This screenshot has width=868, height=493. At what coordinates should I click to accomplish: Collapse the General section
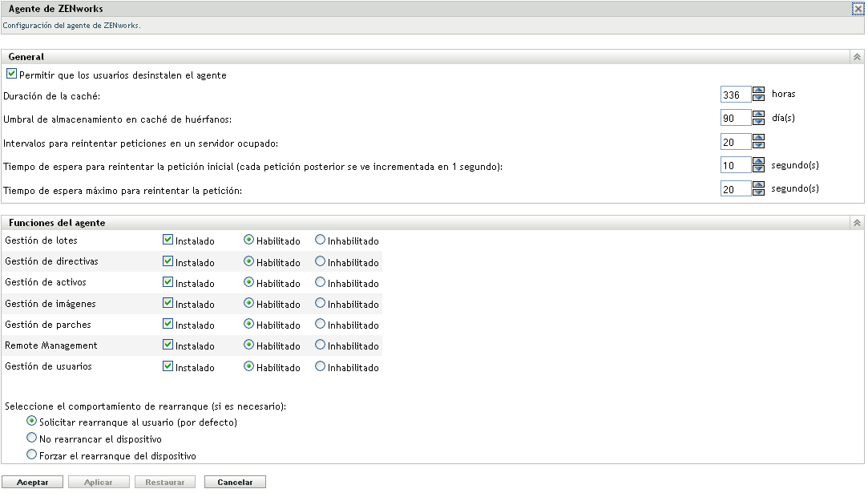(x=857, y=56)
